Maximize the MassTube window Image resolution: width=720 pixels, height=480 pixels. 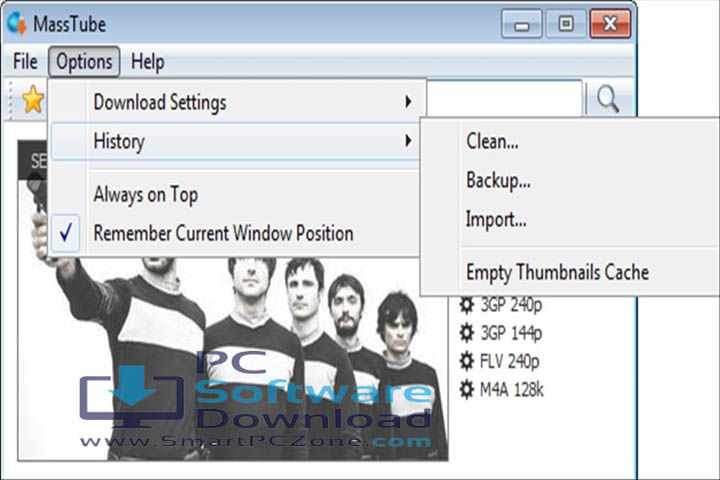[566, 24]
